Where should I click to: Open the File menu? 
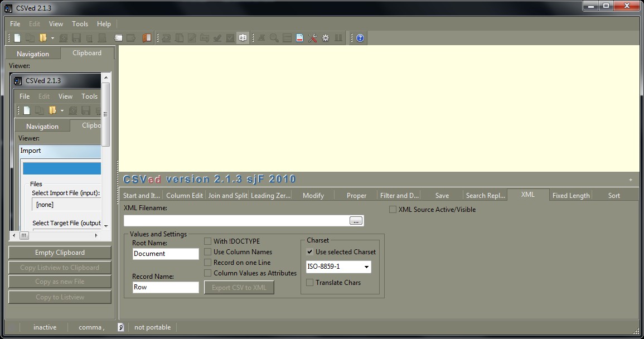pyautogui.click(x=15, y=24)
